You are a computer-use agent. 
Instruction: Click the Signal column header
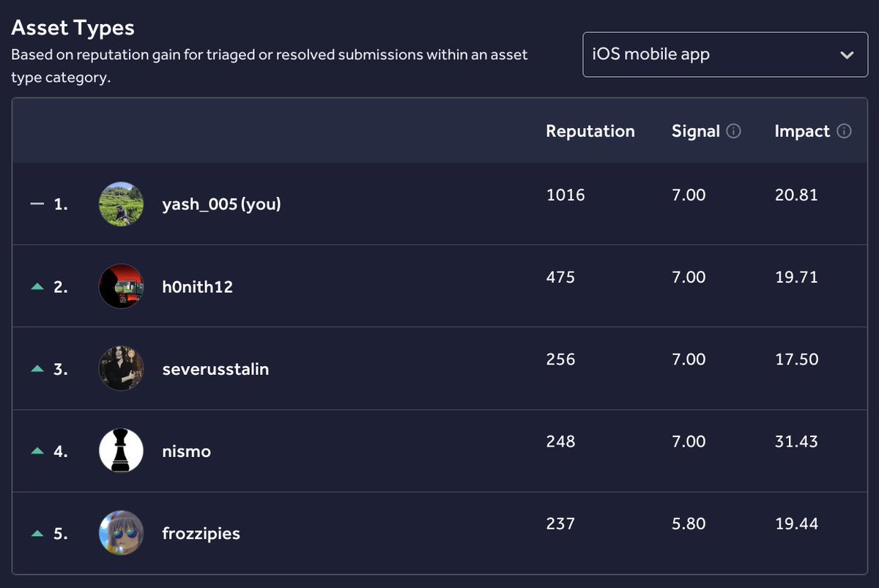(696, 131)
